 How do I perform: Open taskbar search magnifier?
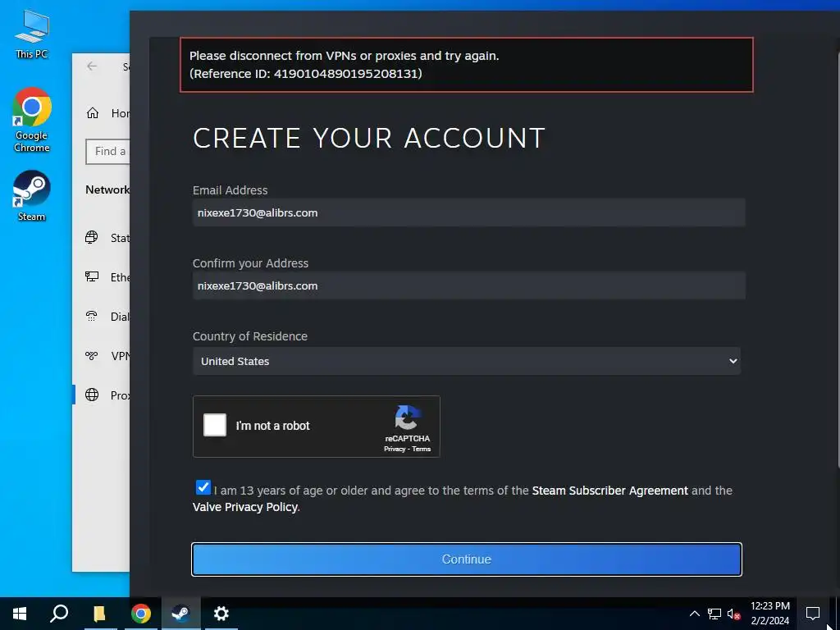[59, 614]
